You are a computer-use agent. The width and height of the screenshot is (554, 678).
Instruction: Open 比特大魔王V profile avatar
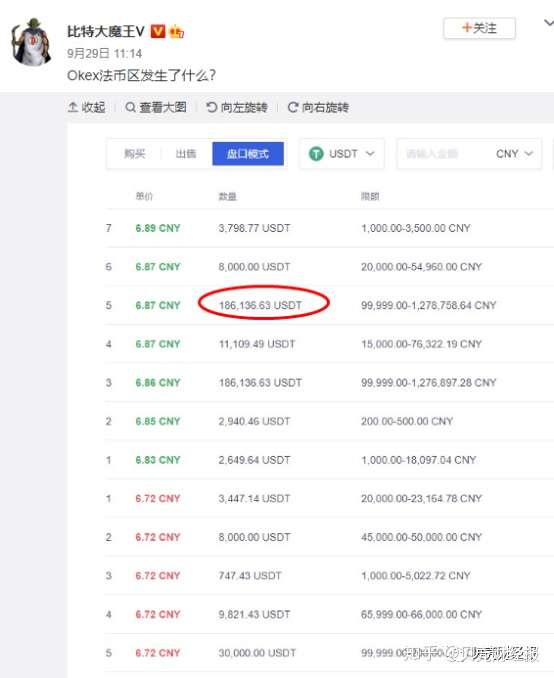[31, 42]
